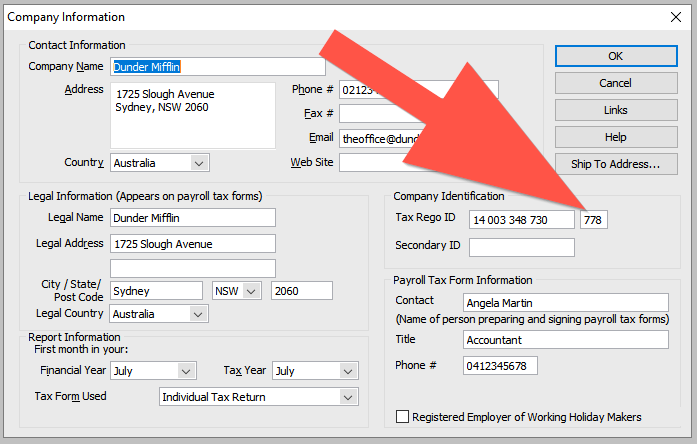
Task: Click the Tax Rego ID suffix field 778
Action: [x=594, y=220]
